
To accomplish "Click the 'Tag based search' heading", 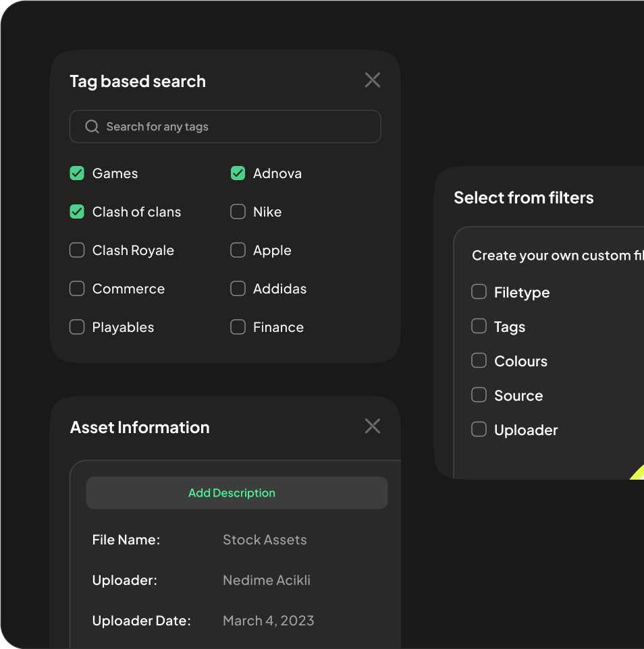I will [138, 82].
